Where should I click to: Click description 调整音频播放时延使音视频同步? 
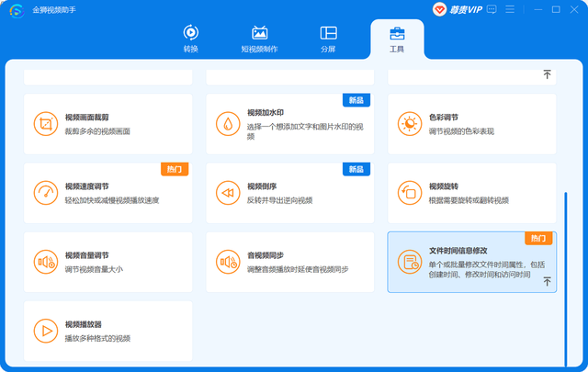click(298, 269)
